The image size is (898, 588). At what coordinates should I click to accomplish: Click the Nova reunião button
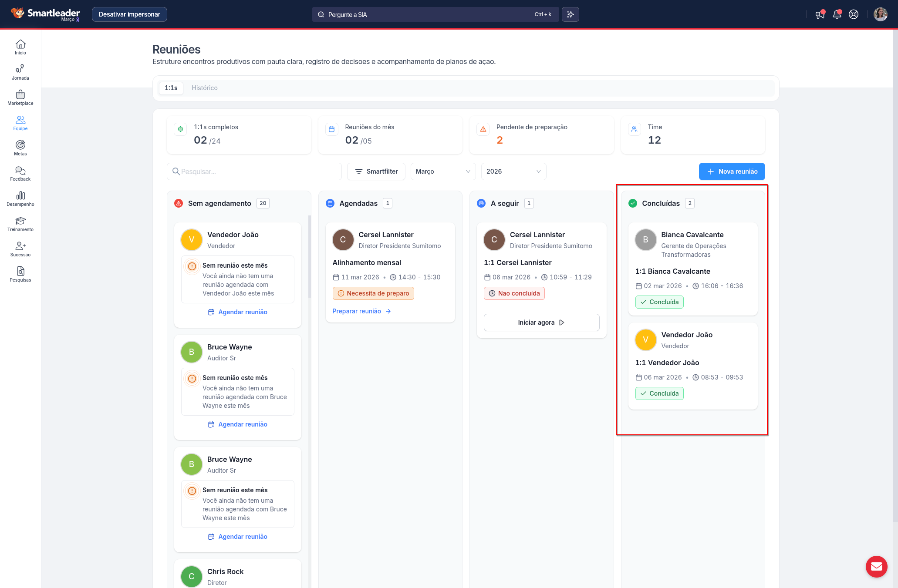click(732, 171)
